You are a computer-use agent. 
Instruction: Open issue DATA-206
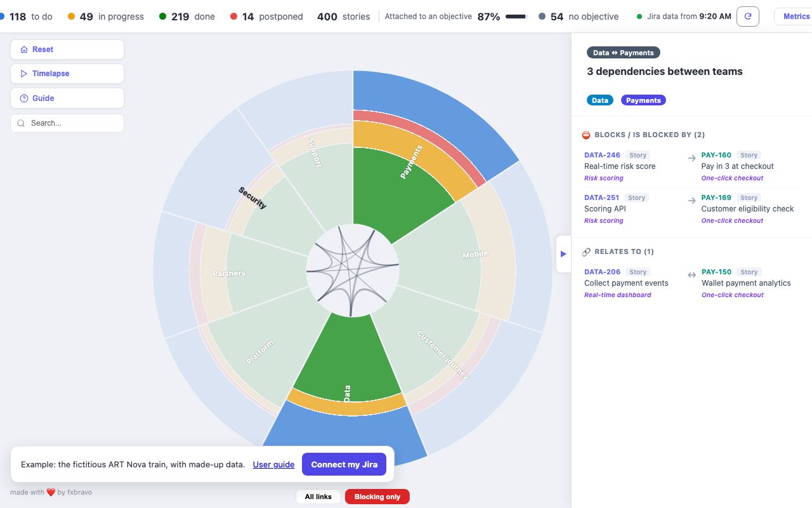pos(602,272)
